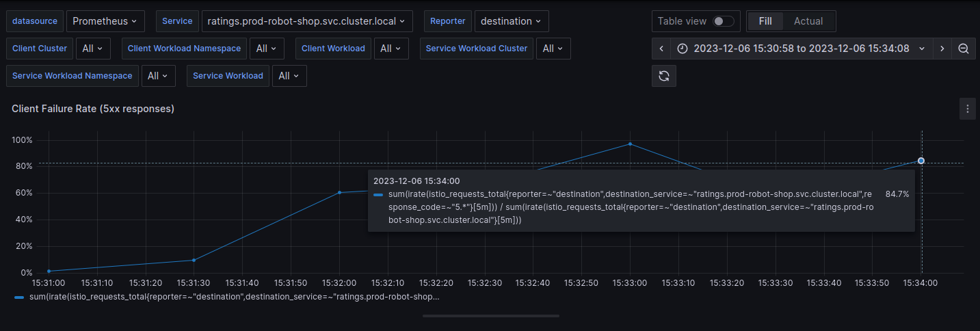The height and width of the screenshot is (331, 980).
Task: Toggle the Table view switch
Action: (x=723, y=21)
